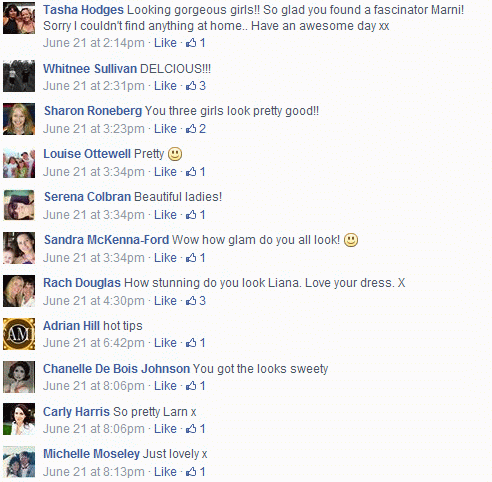Image resolution: width=492 pixels, height=482 pixels.
Task: Open the June 21 at 8:13pm timestamp
Action: 94,472
